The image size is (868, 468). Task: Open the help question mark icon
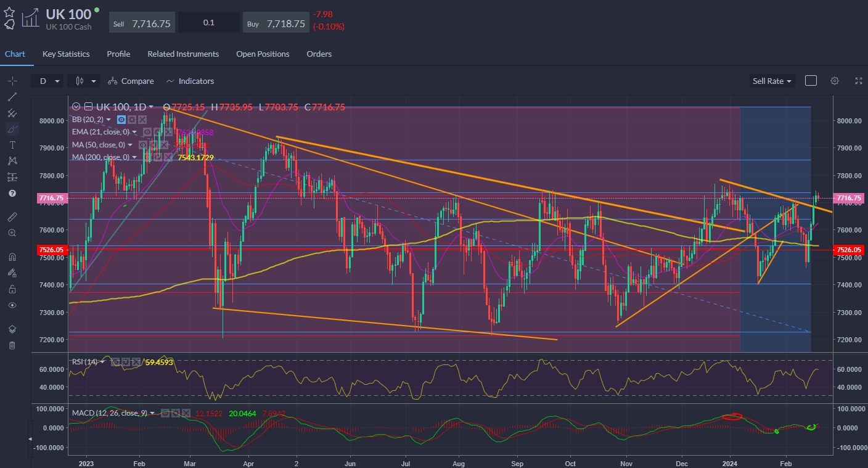[x=12, y=193]
